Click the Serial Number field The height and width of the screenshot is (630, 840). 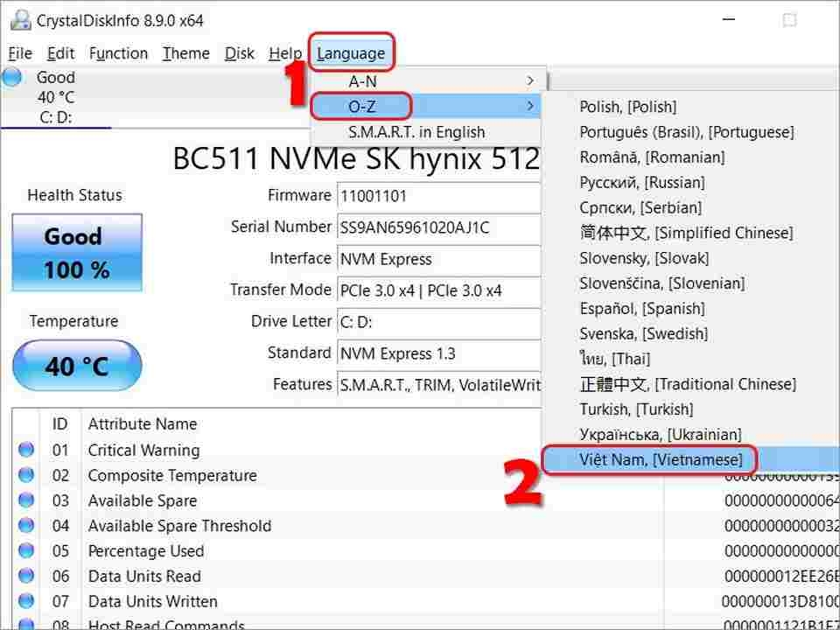(x=438, y=227)
